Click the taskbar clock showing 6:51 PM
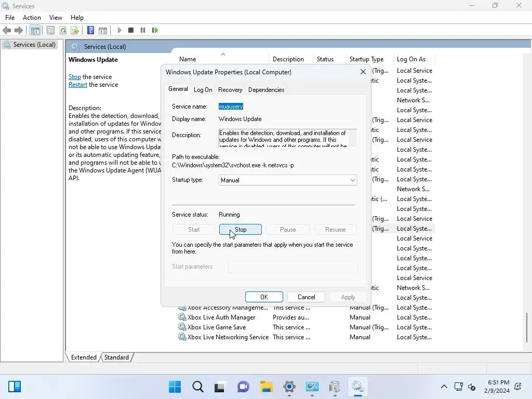 (x=497, y=387)
